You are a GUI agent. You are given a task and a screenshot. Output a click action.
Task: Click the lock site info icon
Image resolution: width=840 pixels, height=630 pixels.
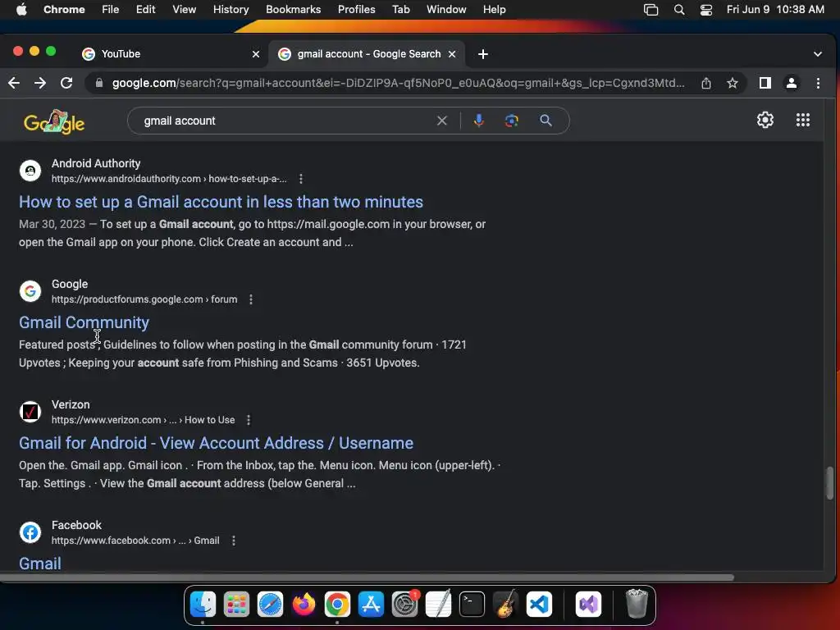click(98, 83)
